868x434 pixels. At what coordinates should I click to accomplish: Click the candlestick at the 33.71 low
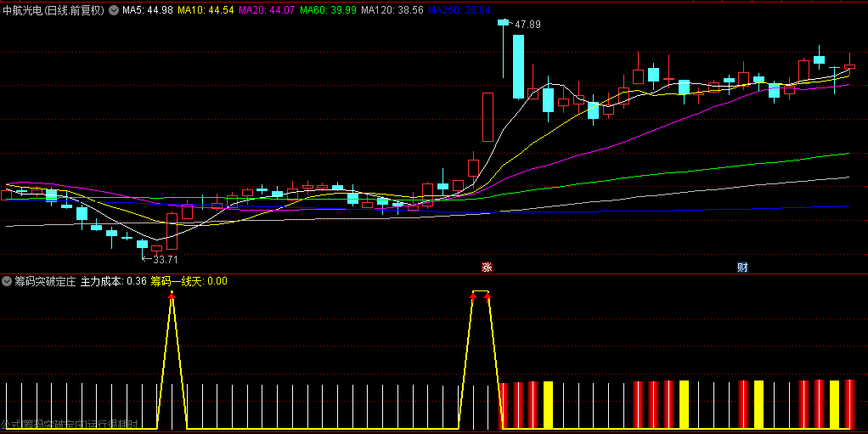tap(143, 244)
